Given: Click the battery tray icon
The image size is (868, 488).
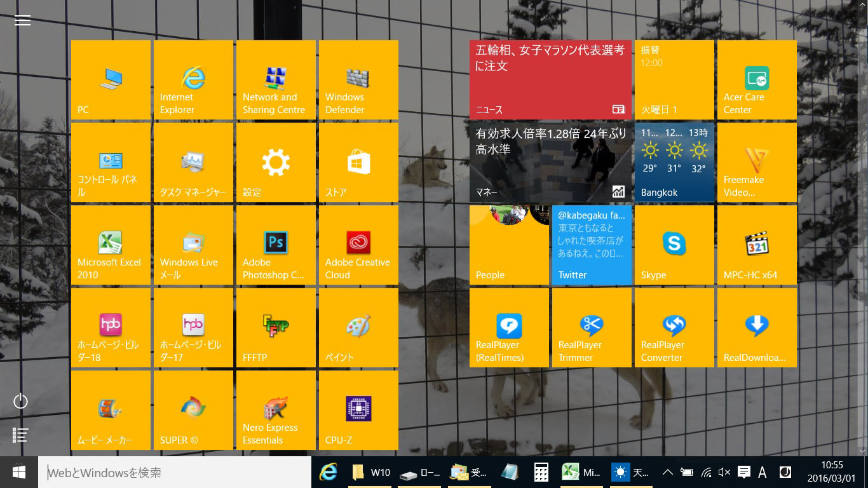Looking at the screenshot, I should pos(686,472).
